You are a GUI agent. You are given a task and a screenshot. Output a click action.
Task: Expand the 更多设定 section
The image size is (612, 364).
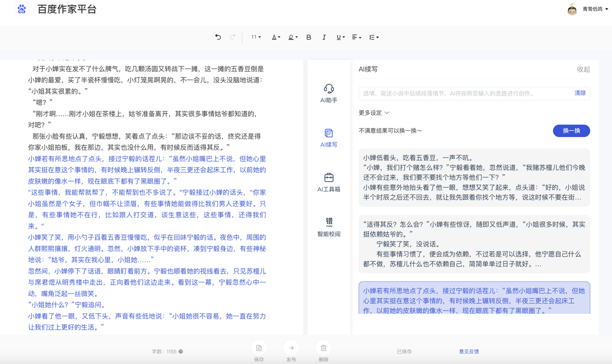pos(374,113)
